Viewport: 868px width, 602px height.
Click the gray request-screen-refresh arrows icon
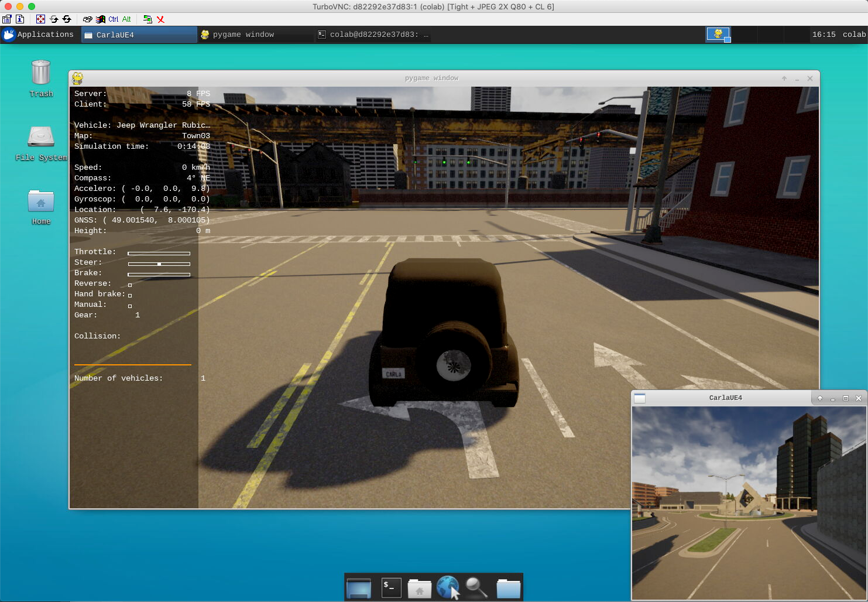click(54, 19)
